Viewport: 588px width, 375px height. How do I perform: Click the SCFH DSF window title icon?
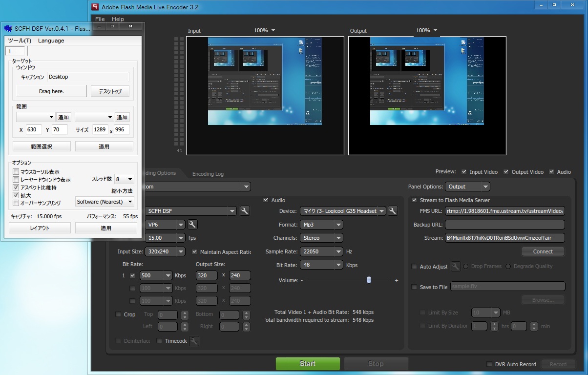tap(8, 28)
